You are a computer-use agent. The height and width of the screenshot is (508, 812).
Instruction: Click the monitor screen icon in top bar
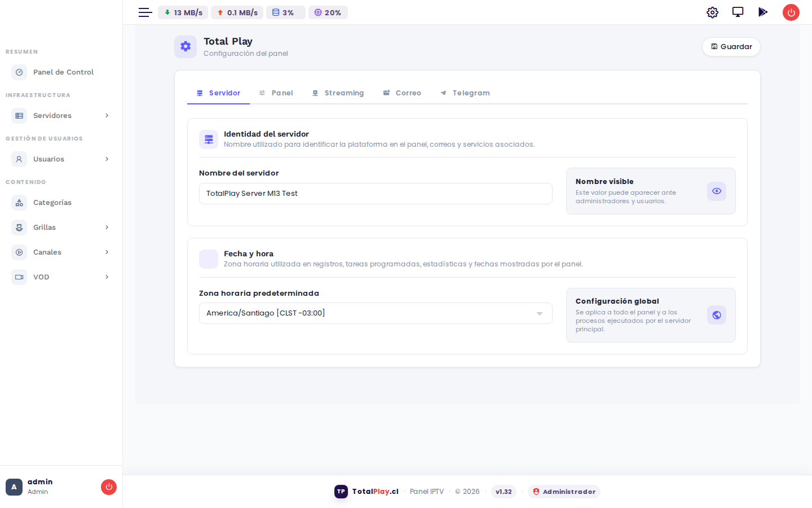pyautogui.click(x=738, y=12)
